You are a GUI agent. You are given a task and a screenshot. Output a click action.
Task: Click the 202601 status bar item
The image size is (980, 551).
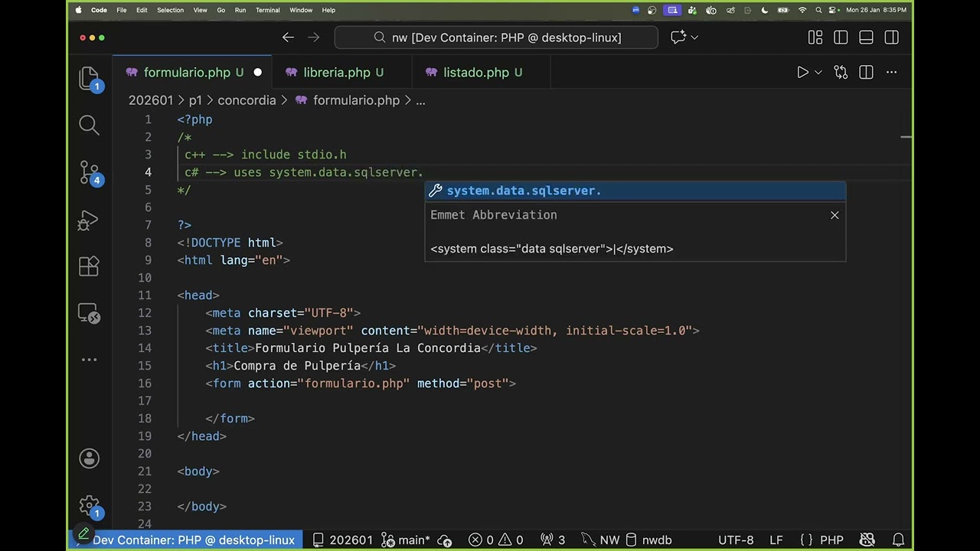tap(342, 540)
